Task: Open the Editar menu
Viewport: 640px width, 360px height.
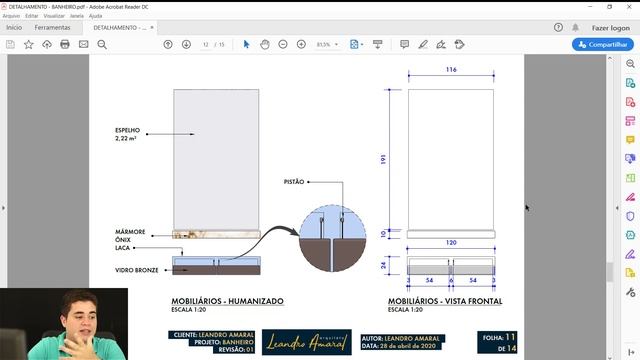Action: point(31,16)
